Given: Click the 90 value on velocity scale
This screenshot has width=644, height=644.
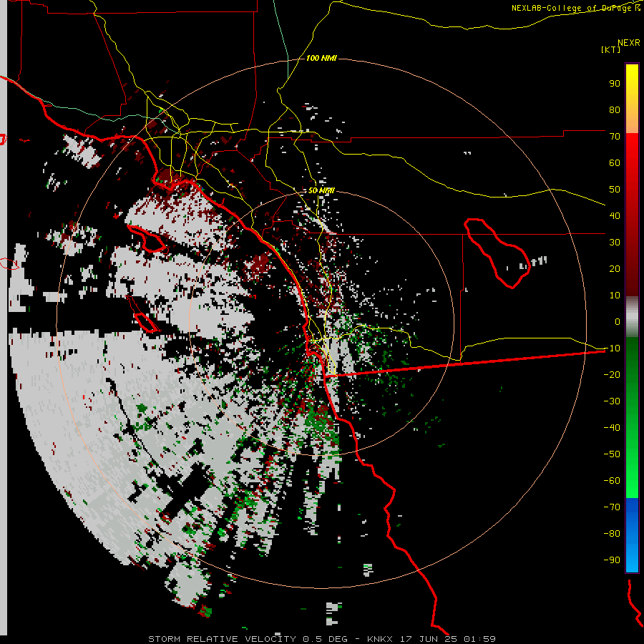Looking at the screenshot, I should click(615, 84).
